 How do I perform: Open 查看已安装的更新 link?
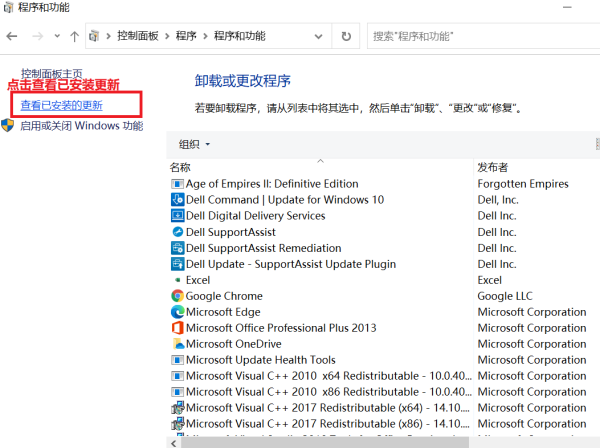click(x=61, y=105)
